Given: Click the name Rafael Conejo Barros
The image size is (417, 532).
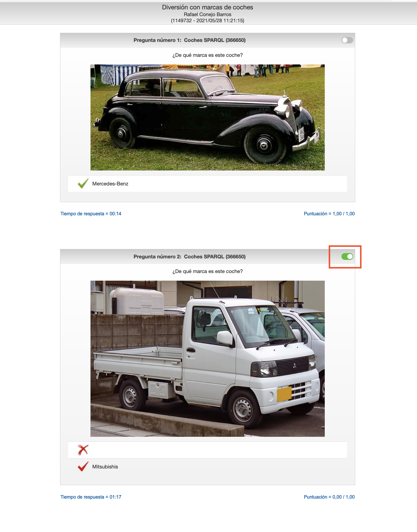Looking at the screenshot, I should click(x=208, y=14).
